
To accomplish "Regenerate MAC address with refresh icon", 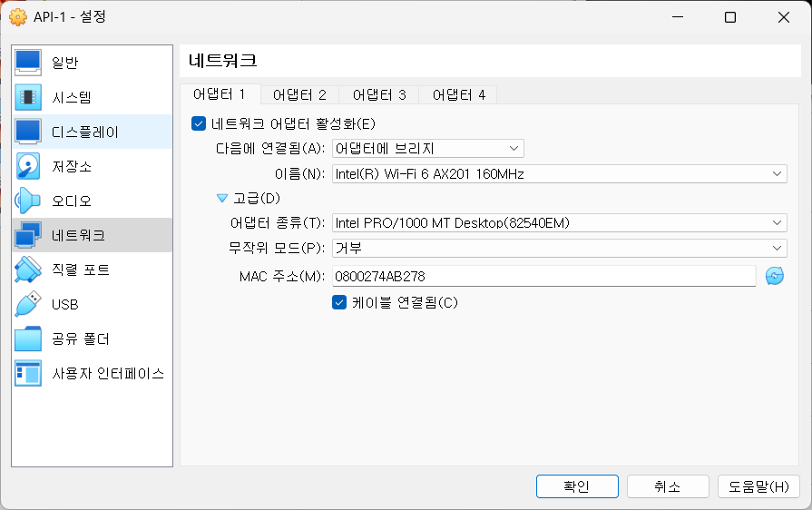I will click(x=775, y=276).
